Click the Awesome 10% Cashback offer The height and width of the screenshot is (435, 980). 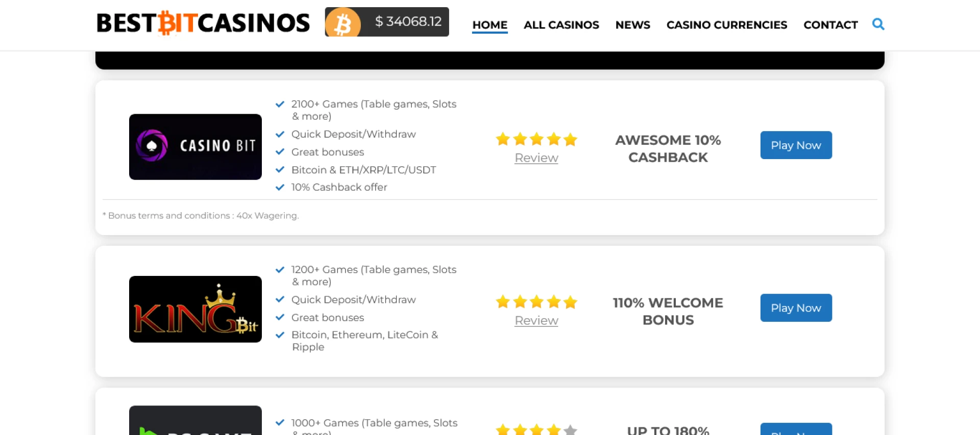coord(668,148)
